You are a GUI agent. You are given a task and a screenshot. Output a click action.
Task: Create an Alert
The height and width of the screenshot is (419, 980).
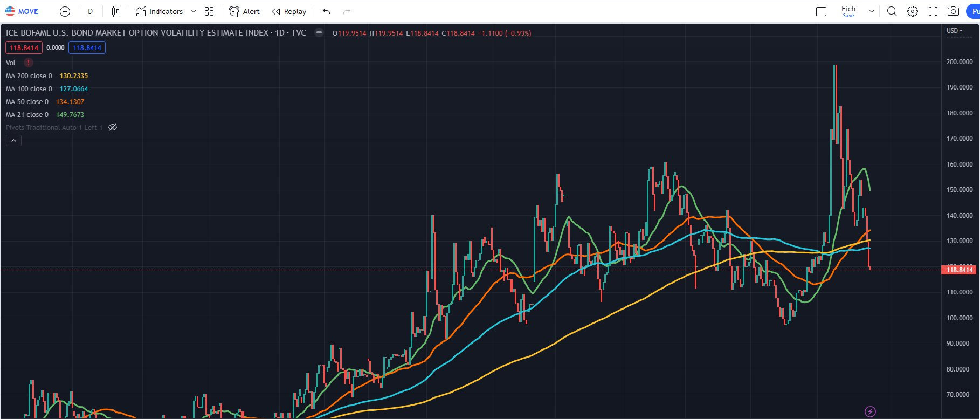(244, 11)
